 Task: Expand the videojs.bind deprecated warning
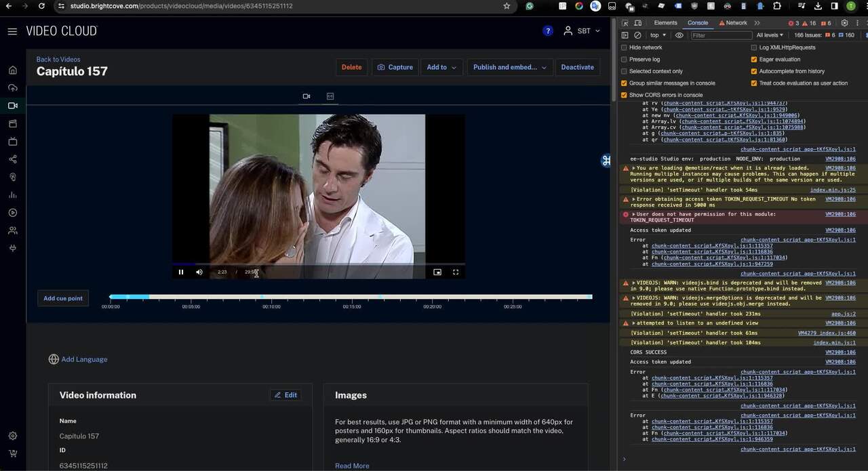[x=634, y=283]
